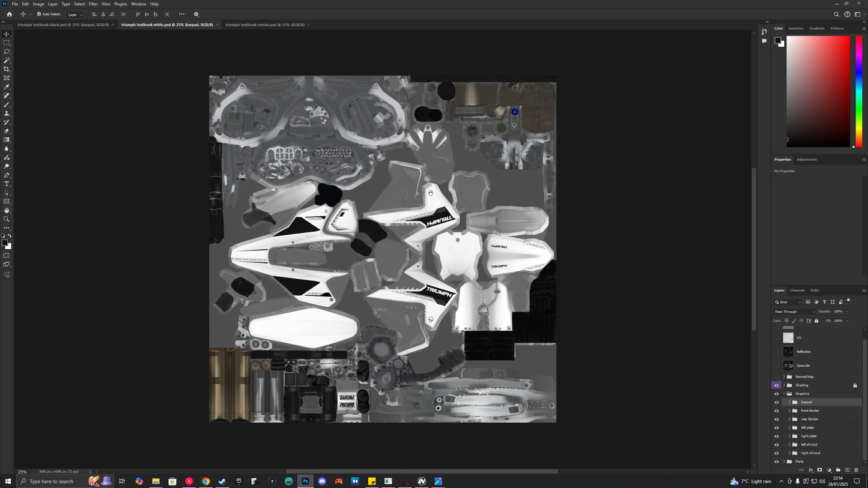The height and width of the screenshot is (488, 868).
Task: Collapse the Graphics group
Action: point(784,394)
